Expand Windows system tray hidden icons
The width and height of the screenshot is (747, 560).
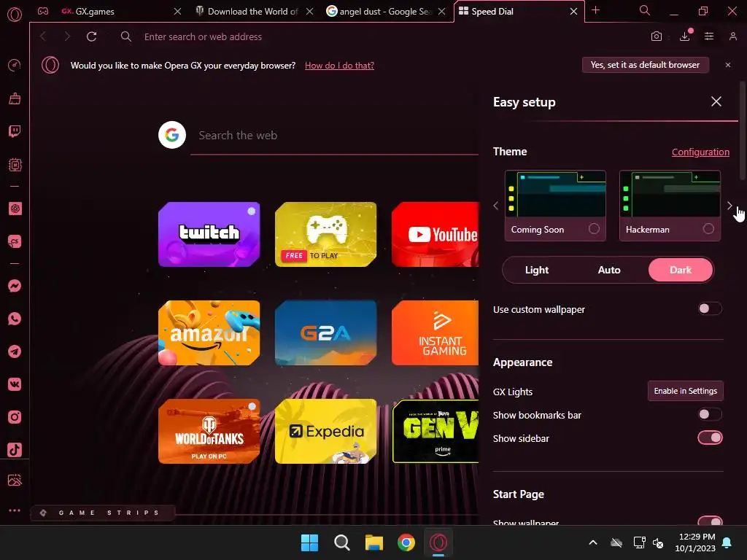point(592,542)
